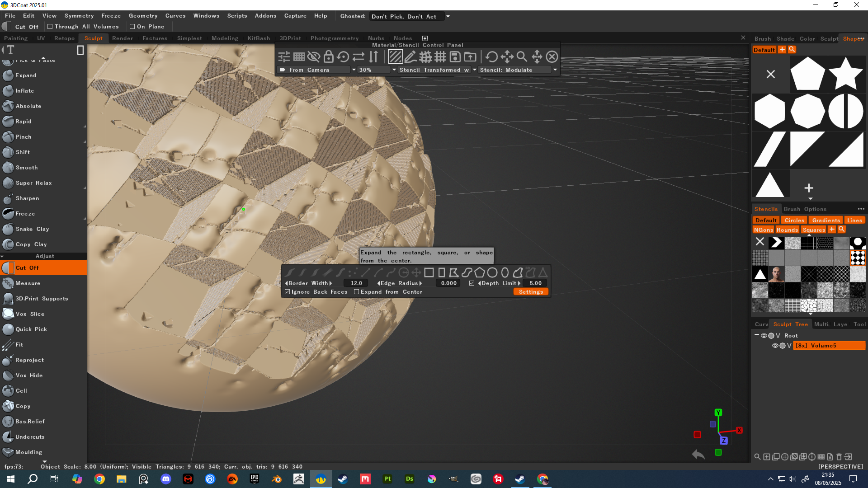Select the star shape preset
868x488 pixels.
click(x=845, y=74)
